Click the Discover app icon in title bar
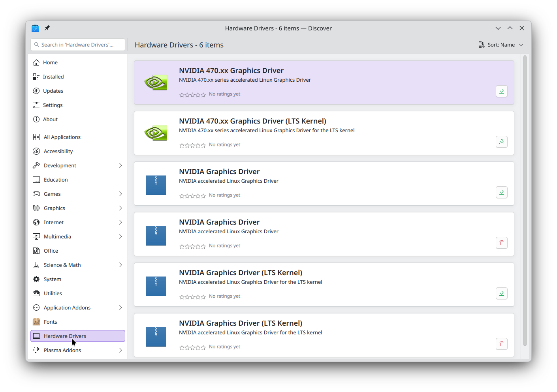This screenshot has width=557, height=392. coord(35,28)
